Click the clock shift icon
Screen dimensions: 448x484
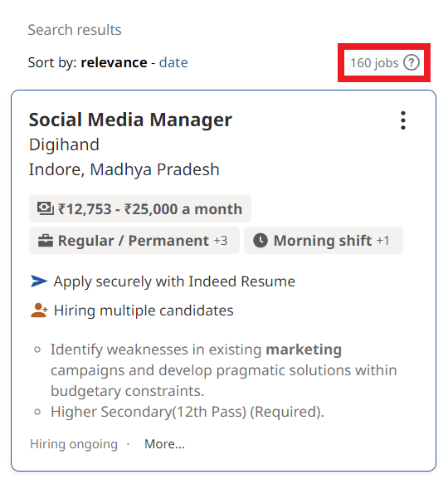[261, 241]
